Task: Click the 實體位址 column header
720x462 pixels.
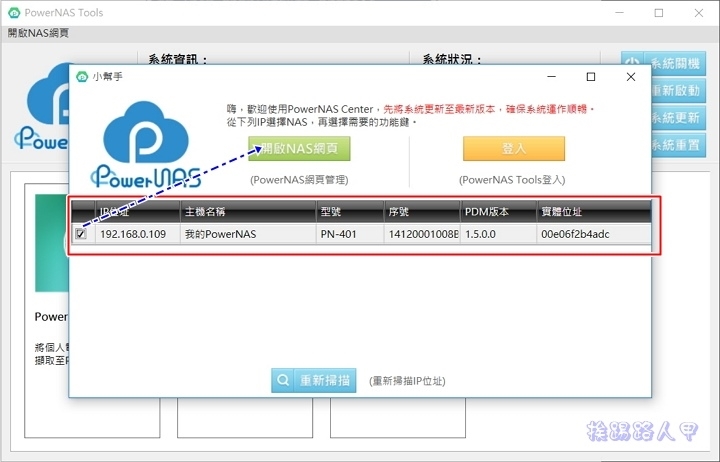Action: click(592, 212)
